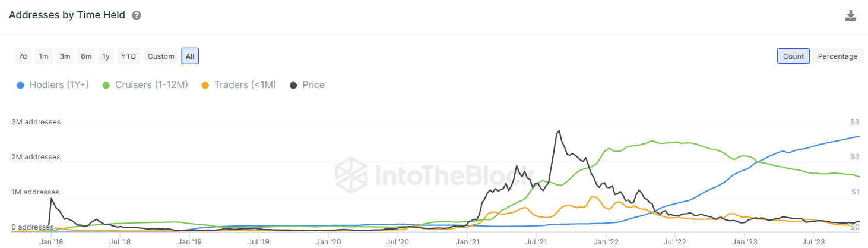Select the 7d time range
Viewport: 868px width, 248px height.
click(23, 56)
